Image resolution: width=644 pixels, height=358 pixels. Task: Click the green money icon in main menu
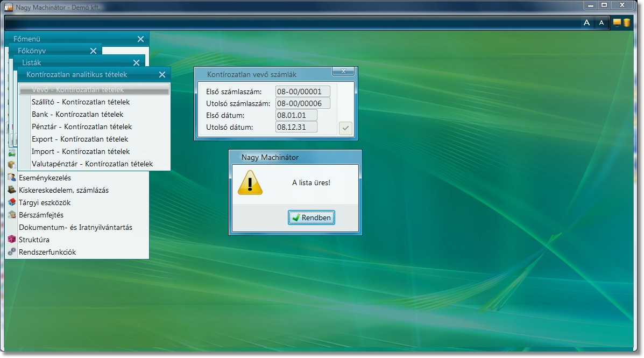pos(12,153)
